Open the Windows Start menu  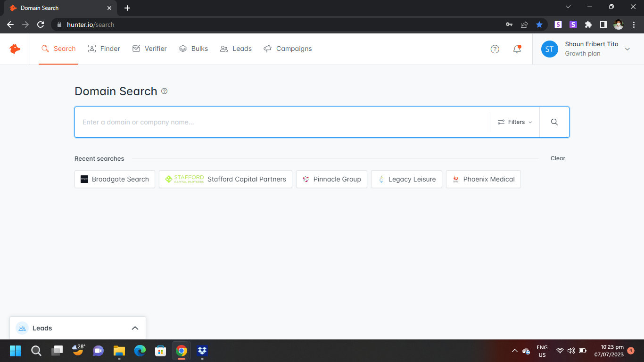tap(15, 351)
